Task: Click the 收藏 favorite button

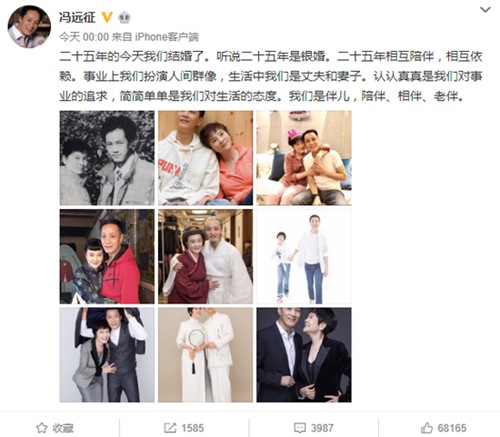Action: click(55, 428)
